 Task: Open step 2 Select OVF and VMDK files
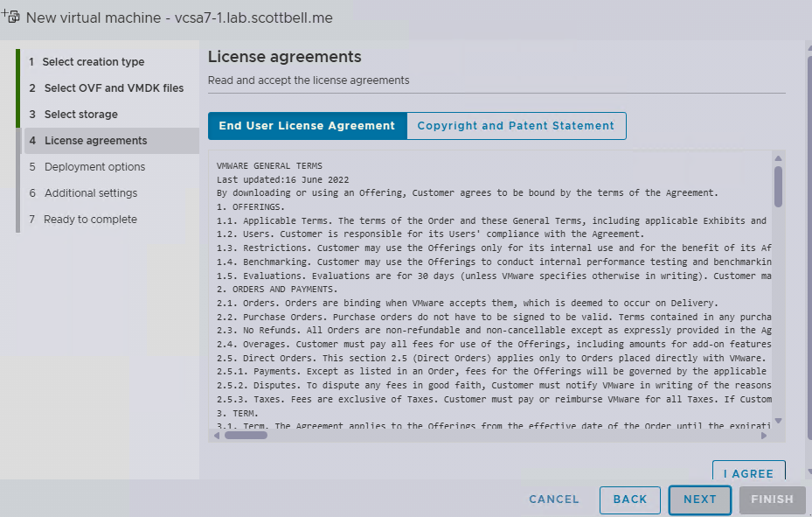point(114,88)
